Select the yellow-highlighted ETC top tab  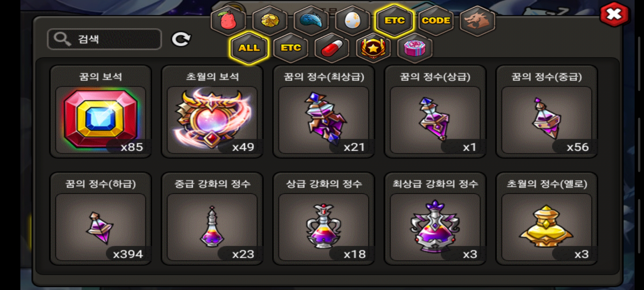394,20
